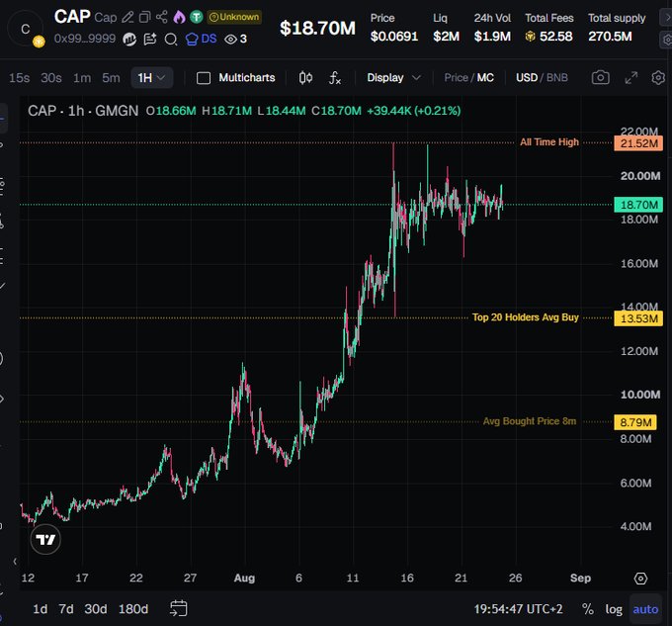Image resolution: width=672 pixels, height=626 pixels.
Task: Expand the chart to fullscreen
Action: (630, 77)
